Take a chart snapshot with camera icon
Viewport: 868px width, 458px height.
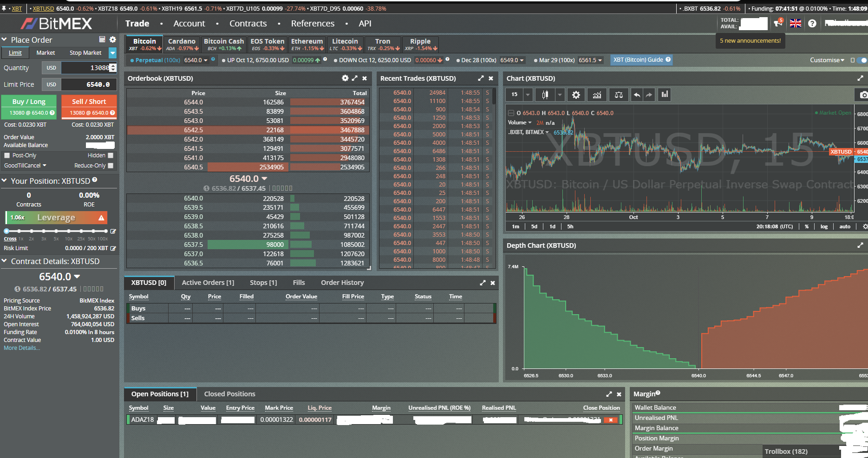[x=863, y=95]
